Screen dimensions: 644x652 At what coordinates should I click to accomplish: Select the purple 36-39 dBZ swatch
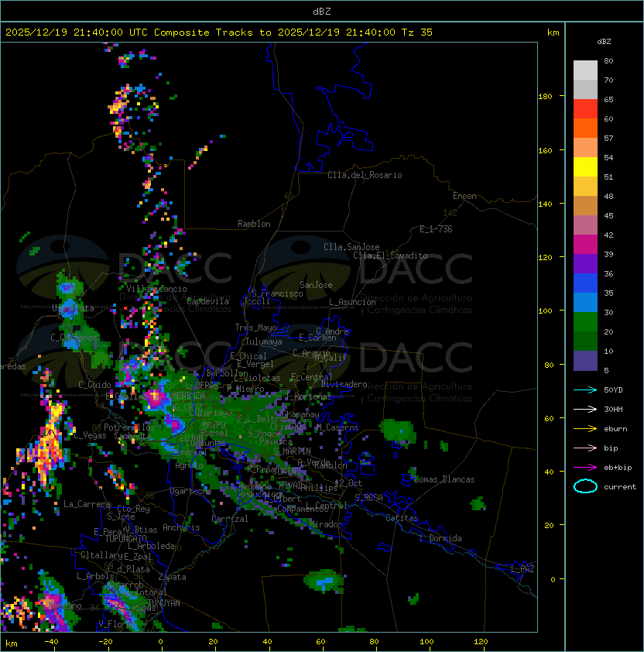[585, 264]
